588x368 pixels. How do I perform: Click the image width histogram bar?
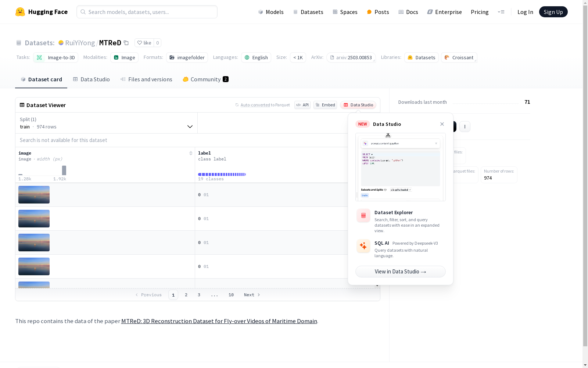[64, 170]
